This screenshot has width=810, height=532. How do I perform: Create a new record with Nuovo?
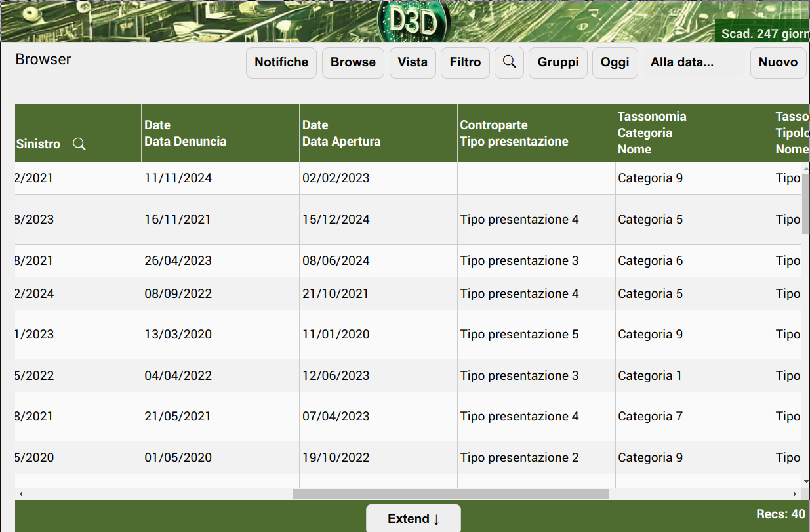point(778,62)
